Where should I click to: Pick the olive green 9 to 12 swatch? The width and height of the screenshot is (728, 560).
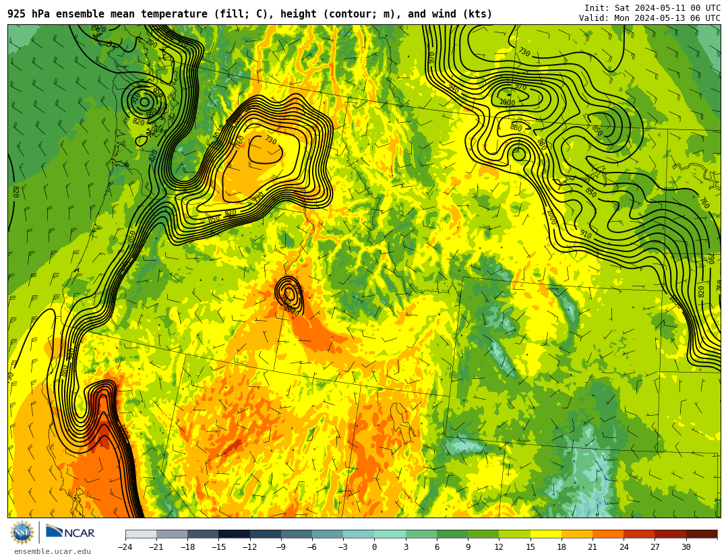[x=483, y=534]
